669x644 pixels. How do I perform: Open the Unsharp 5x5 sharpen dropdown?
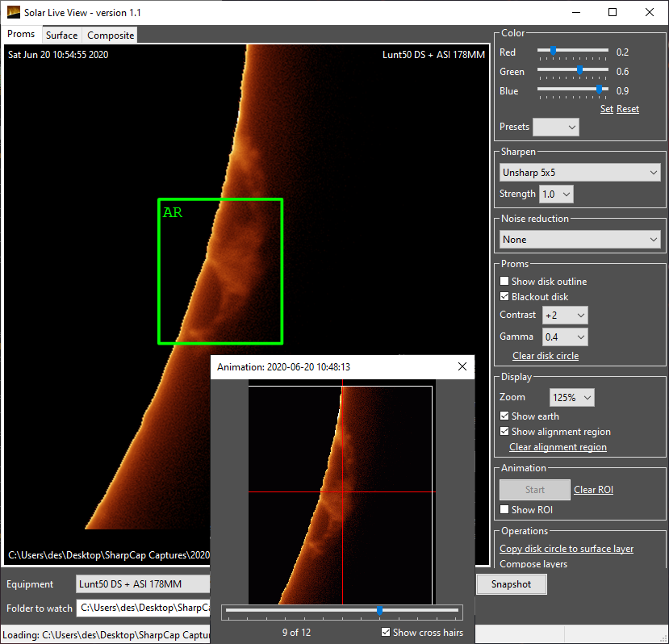pyautogui.click(x=579, y=172)
